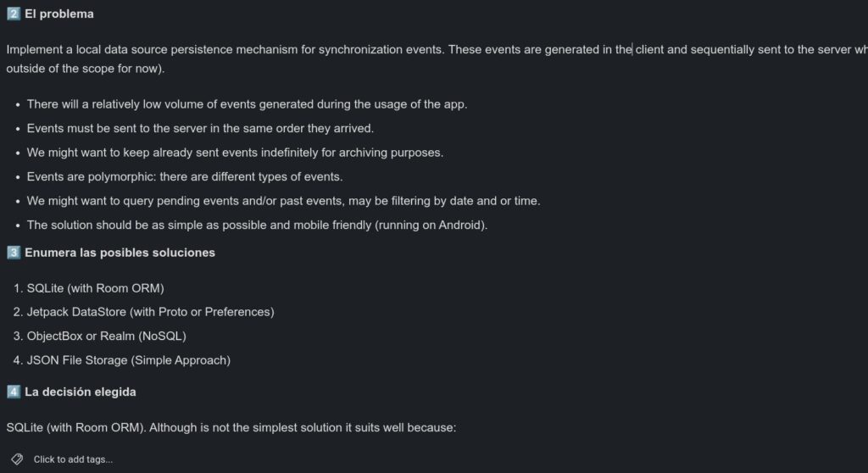
Task: Click the tag icon near the bottom
Action: point(17,459)
